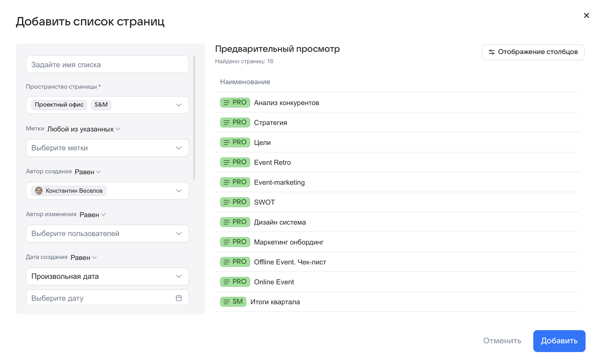Screen dimensions: 601x364
Task: Click the PRO icon beside "Event Retro"
Action: (x=235, y=162)
